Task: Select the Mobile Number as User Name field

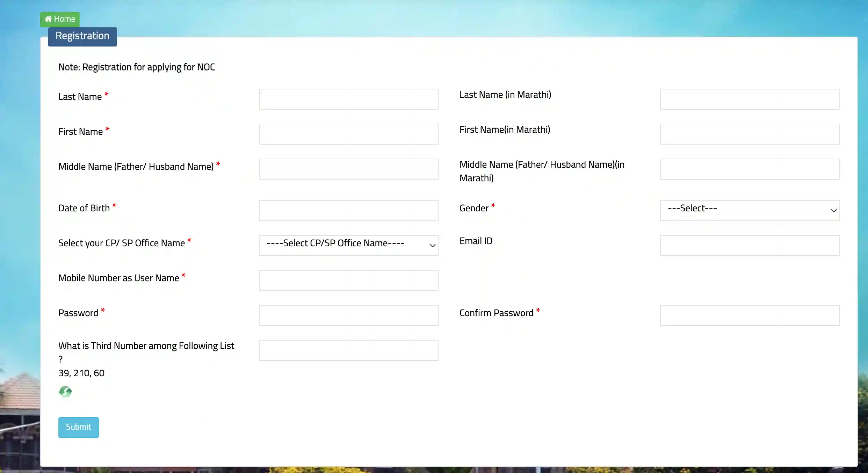Action: 348,280
